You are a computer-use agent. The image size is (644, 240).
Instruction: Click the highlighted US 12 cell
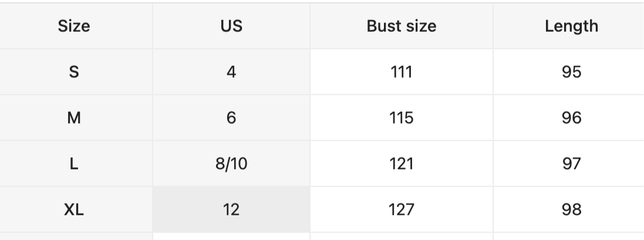tap(231, 209)
